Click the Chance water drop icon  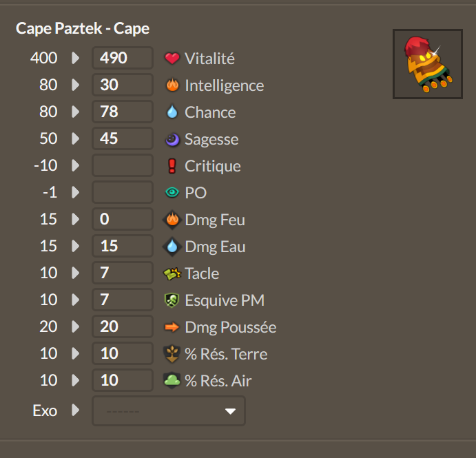(172, 112)
